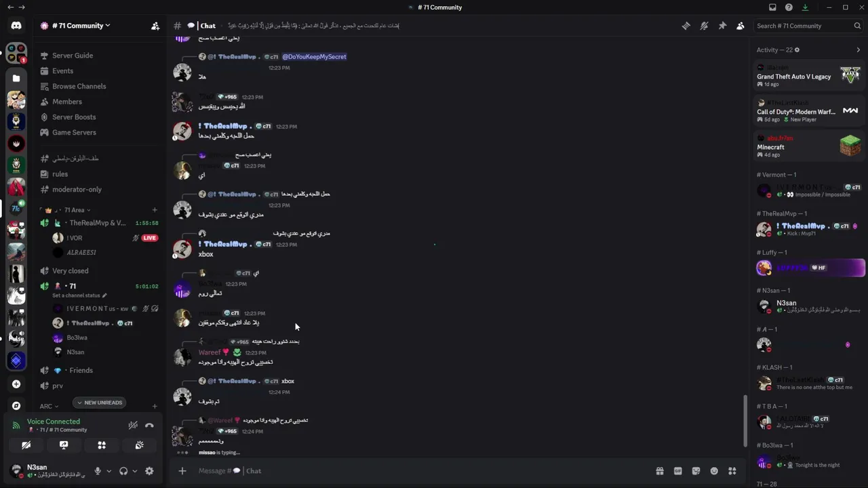The image size is (868, 488).
Task: Toggle the microphone mute button
Action: click(98, 471)
